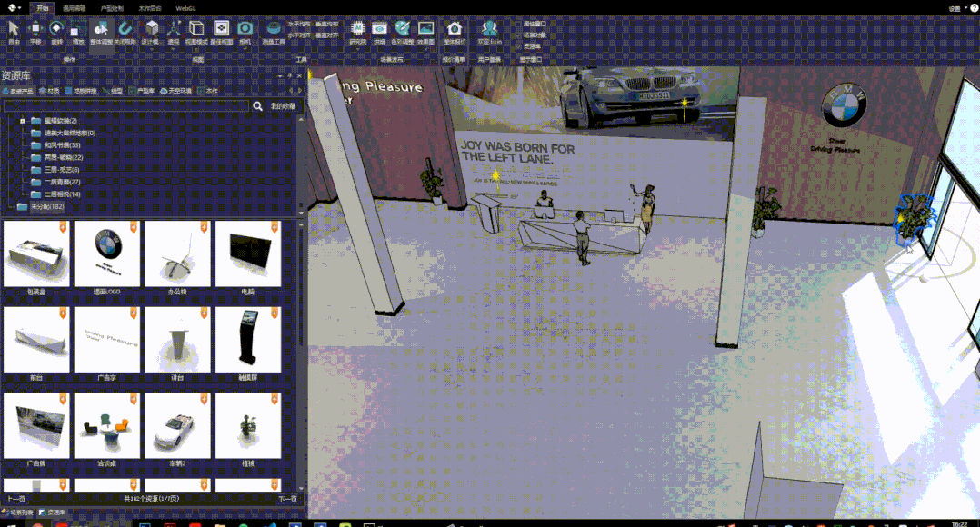The width and height of the screenshot is (980, 527).
Task: Switch to 场景列表 bottom tab
Action: tap(17, 512)
